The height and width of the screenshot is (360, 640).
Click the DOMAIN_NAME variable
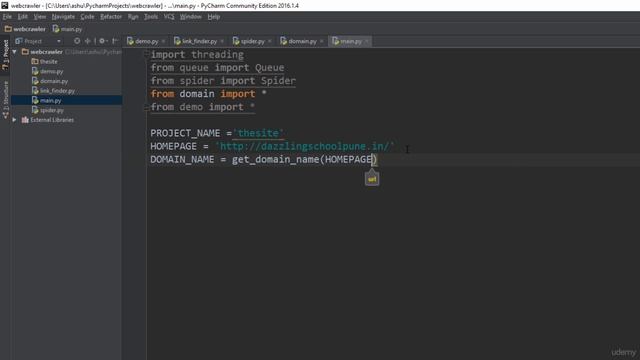click(x=182, y=159)
